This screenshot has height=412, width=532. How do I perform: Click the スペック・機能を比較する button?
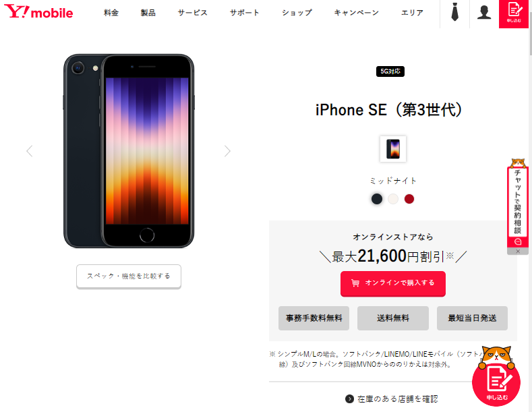point(129,276)
